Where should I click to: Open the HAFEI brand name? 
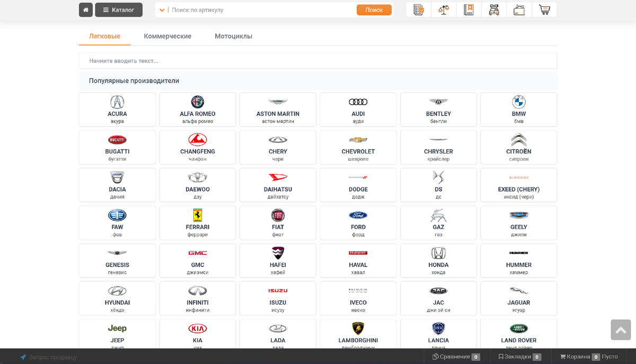point(278,265)
